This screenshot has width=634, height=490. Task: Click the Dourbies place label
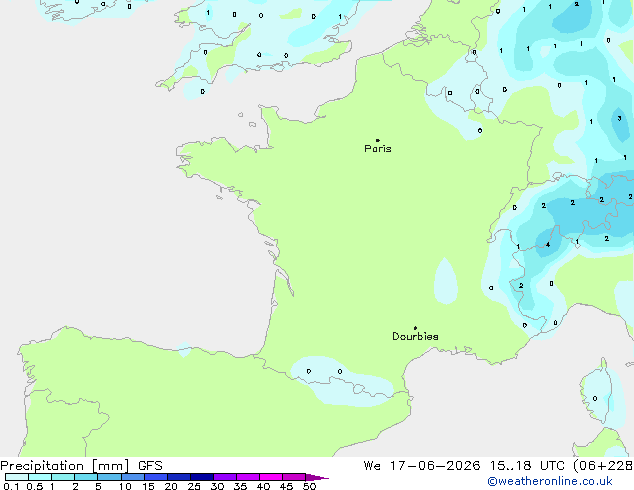[x=415, y=336]
